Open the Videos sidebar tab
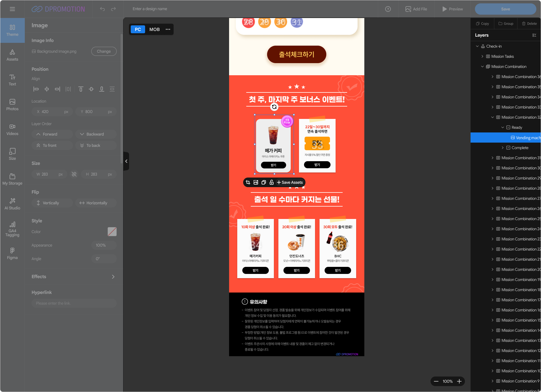The height and width of the screenshot is (392, 541). (12, 130)
